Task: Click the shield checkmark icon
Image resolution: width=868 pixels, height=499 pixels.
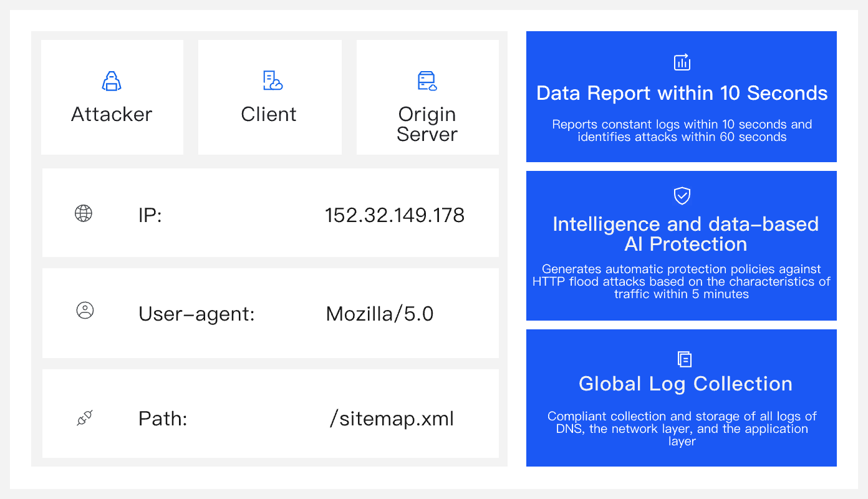Action: point(682,196)
